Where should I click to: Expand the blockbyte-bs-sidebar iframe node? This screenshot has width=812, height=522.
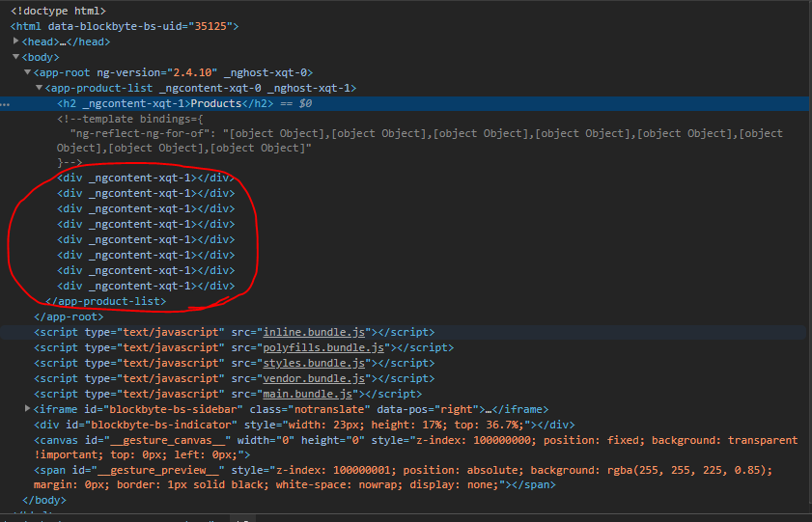tap(27, 409)
